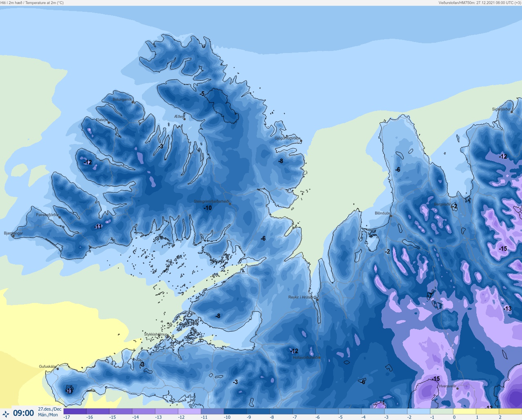Click the Reykir í Hrútafirði station label
Viewport: 522px width, 420px height.
(302, 297)
